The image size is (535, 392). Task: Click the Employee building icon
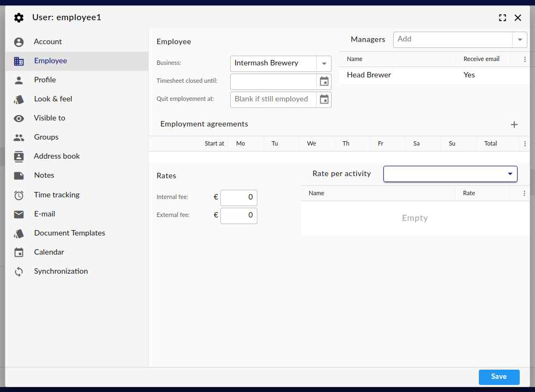(19, 61)
